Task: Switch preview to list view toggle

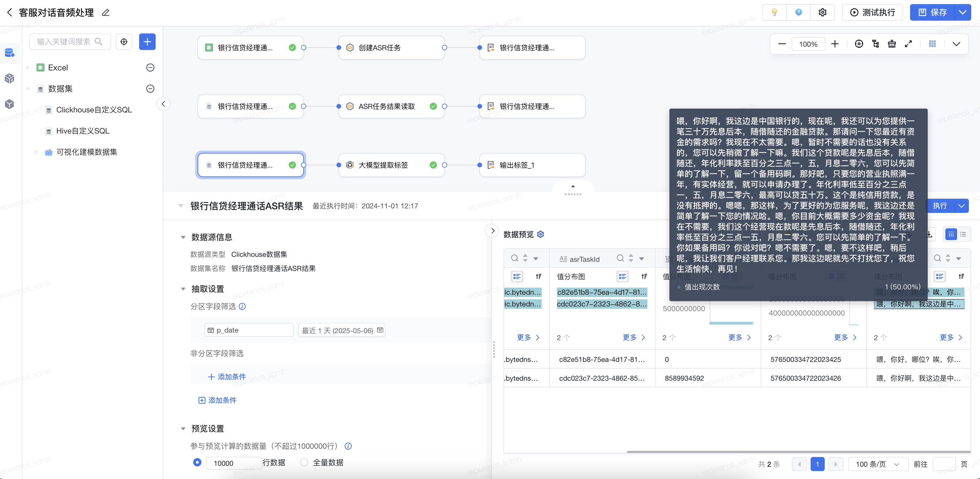Action: point(963,235)
